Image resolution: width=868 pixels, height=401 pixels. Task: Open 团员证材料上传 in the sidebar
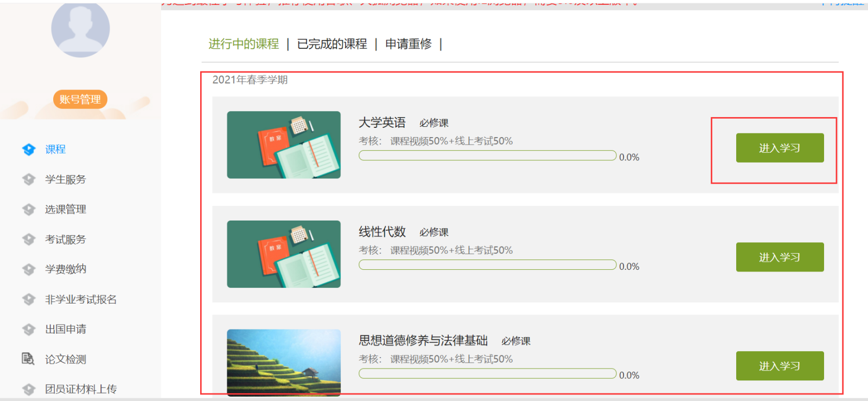tap(80, 389)
